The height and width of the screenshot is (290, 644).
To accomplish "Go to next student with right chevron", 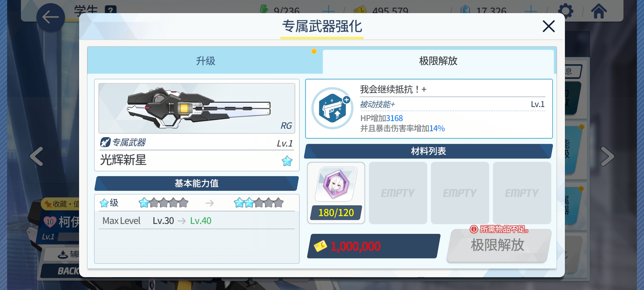I will coord(607,156).
